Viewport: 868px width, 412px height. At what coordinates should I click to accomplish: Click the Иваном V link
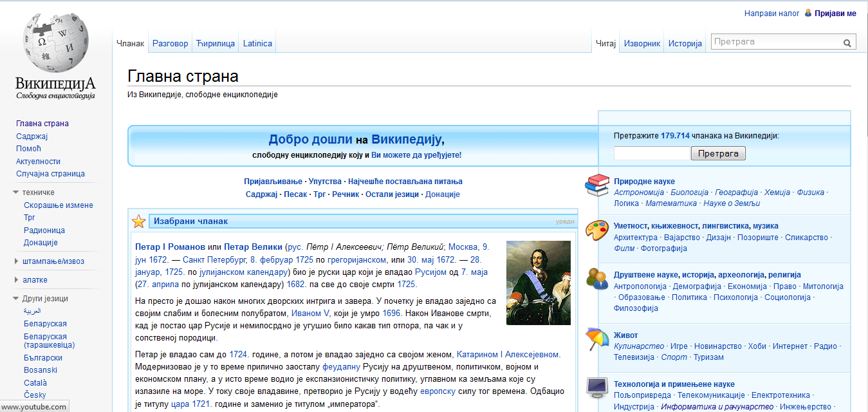310,313
